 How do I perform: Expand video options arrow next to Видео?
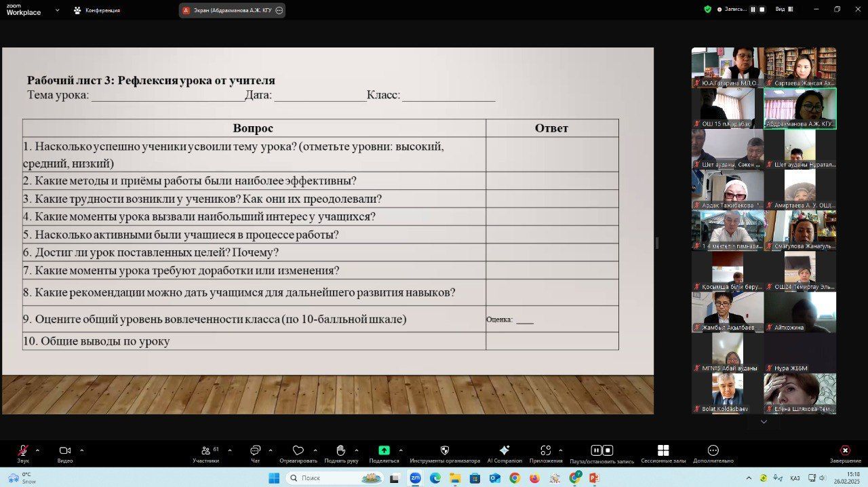(x=82, y=450)
